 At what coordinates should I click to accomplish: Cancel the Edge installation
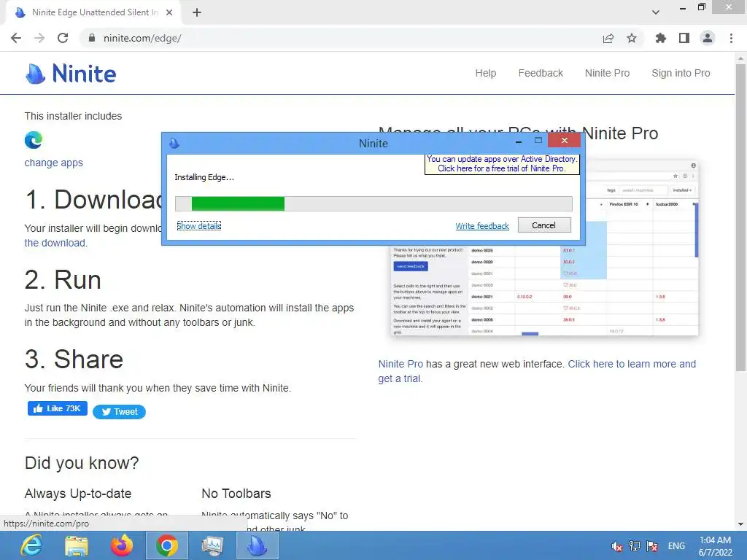(x=544, y=225)
